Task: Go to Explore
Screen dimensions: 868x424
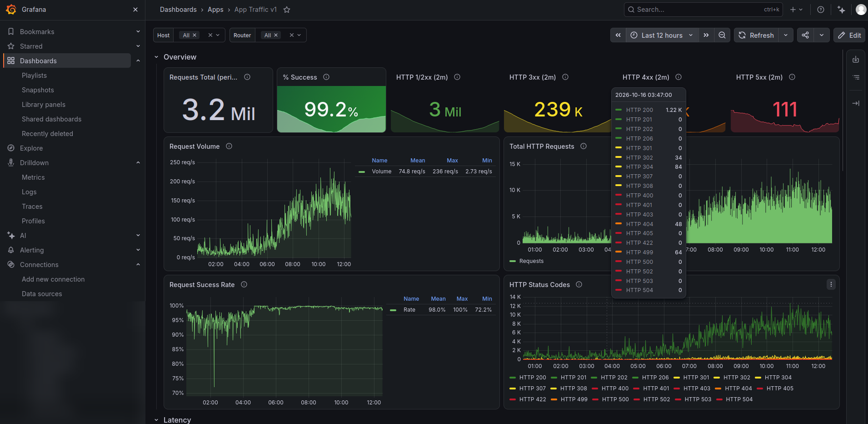Action: point(31,148)
